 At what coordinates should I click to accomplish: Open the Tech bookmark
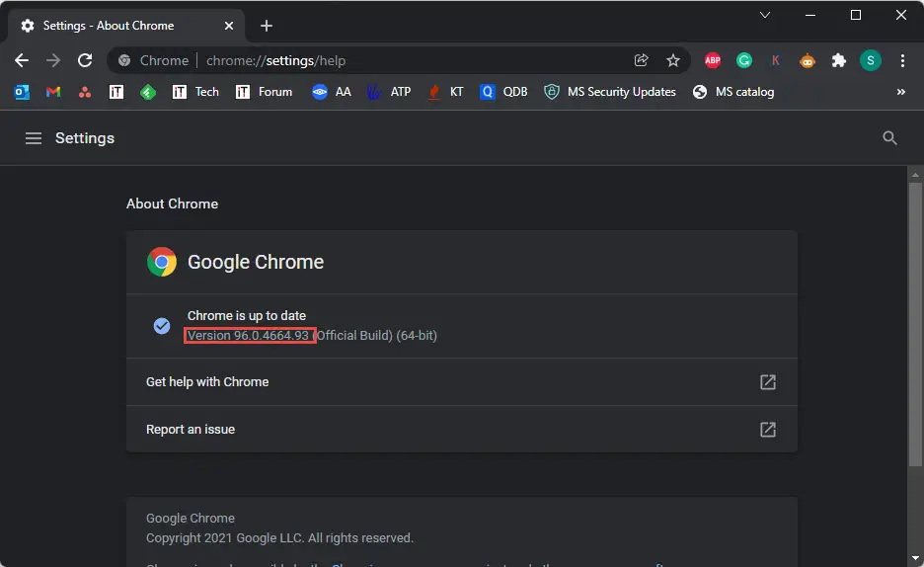[x=195, y=92]
